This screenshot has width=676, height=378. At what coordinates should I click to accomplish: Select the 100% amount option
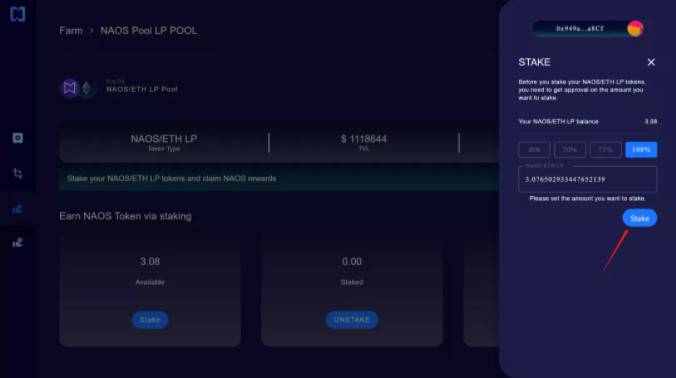pos(642,150)
